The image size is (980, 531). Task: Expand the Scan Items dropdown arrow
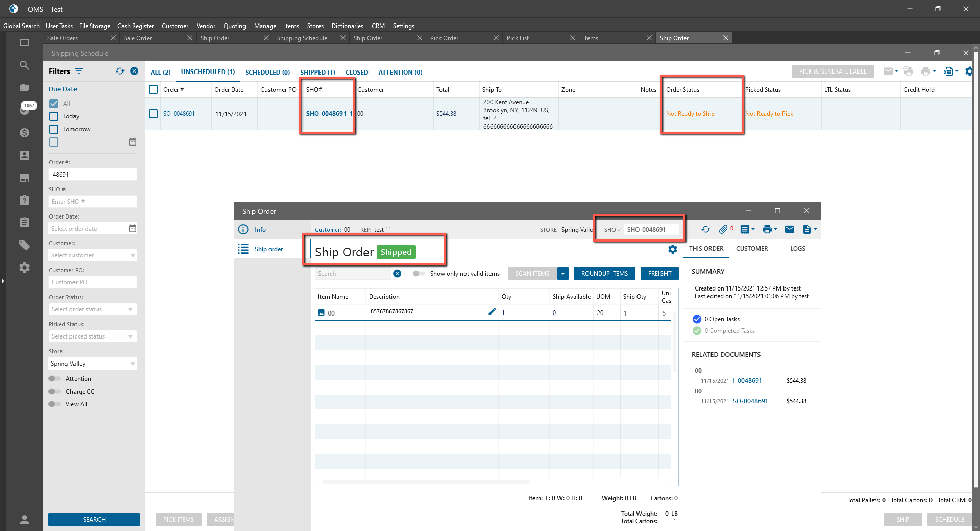pyautogui.click(x=562, y=274)
